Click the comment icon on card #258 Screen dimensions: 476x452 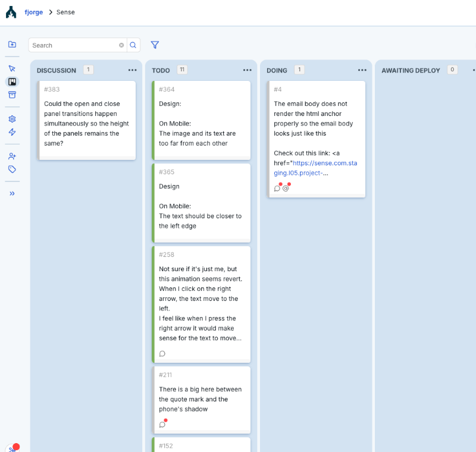pos(162,354)
